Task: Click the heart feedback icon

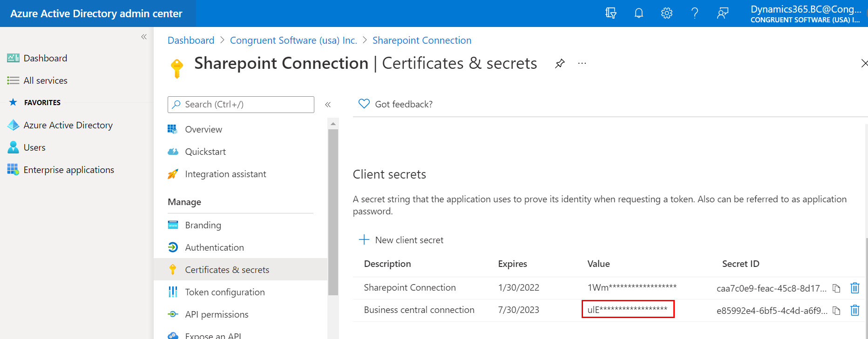Action: (364, 104)
